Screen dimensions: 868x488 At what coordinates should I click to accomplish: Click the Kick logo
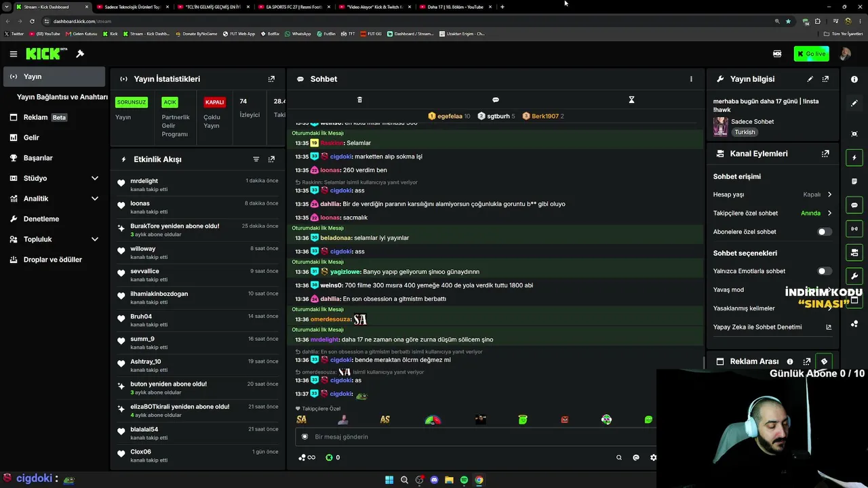[46, 54]
